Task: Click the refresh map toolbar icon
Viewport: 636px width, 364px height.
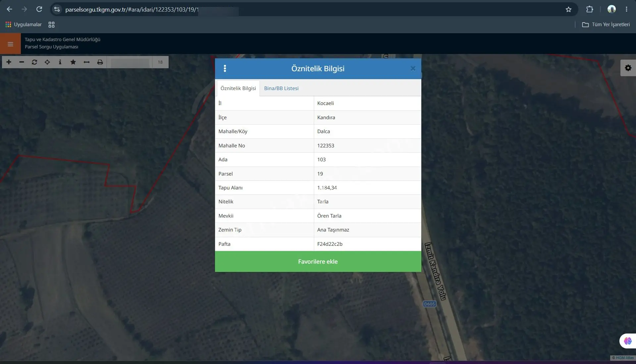Action: tap(34, 62)
